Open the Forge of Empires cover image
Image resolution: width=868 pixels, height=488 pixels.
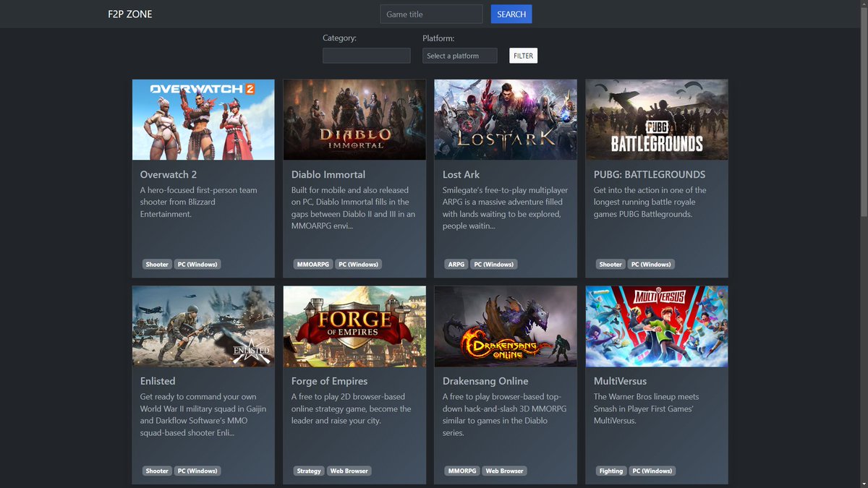[x=354, y=326]
